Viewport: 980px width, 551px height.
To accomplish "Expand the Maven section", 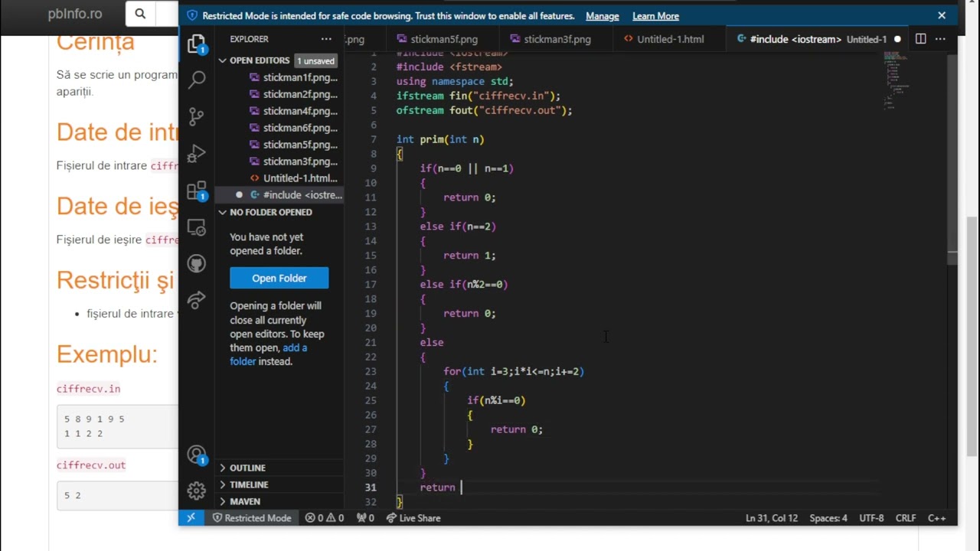I will [222, 501].
